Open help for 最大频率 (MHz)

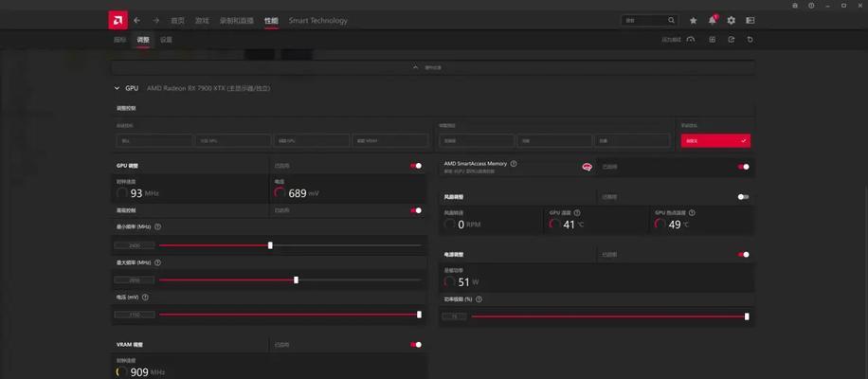[x=157, y=262]
